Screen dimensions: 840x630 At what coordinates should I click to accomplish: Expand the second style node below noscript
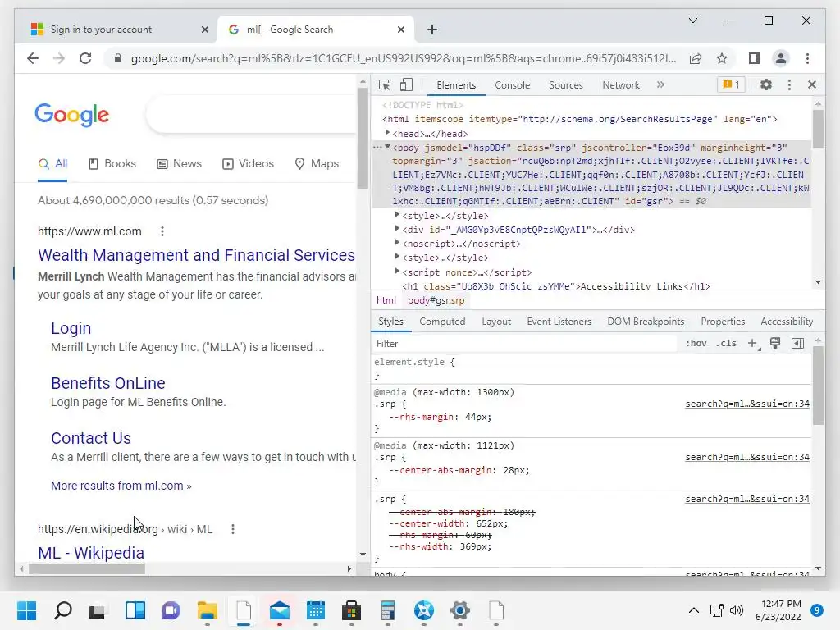click(x=397, y=257)
